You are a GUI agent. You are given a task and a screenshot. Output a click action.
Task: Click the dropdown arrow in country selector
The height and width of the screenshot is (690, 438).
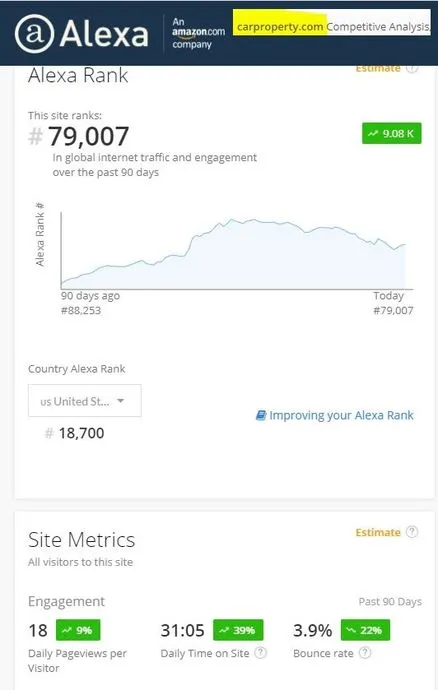(121, 401)
